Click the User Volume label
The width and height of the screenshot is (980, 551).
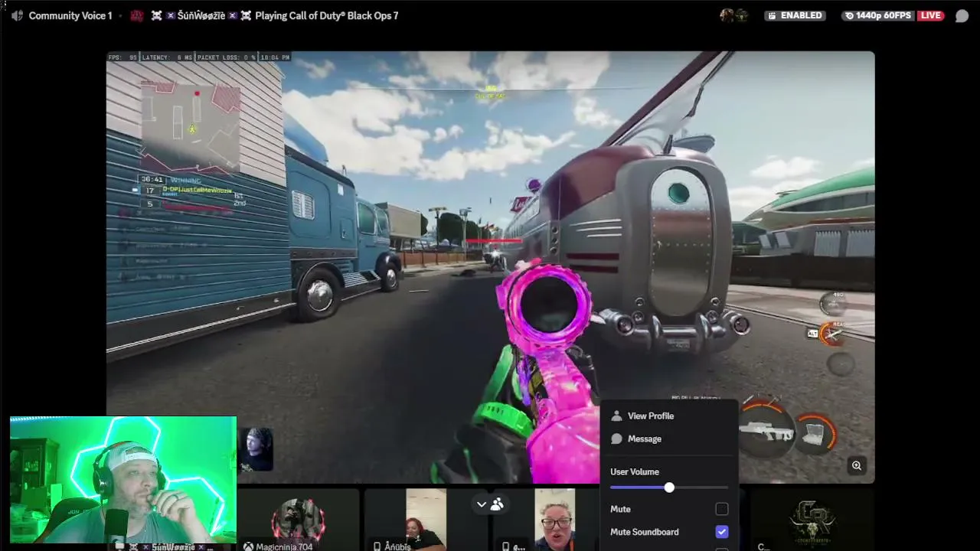635,471
